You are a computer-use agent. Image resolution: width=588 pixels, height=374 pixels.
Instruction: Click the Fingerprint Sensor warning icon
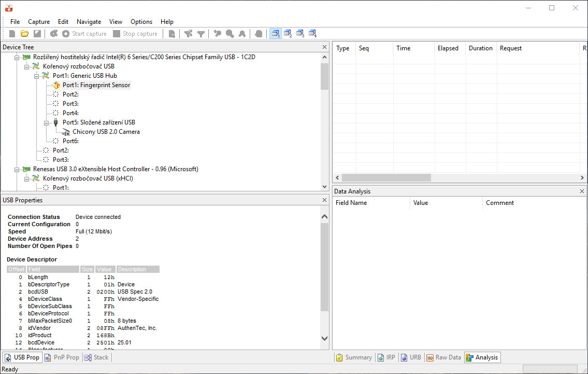[x=56, y=85]
